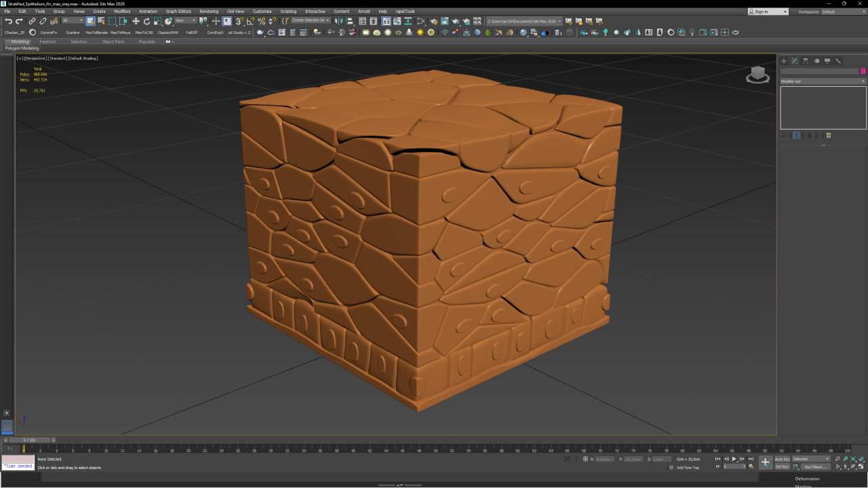Image resolution: width=868 pixels, height=488 pixels.
Task: Click the Redo arrow icon
Action: (19, 21)
